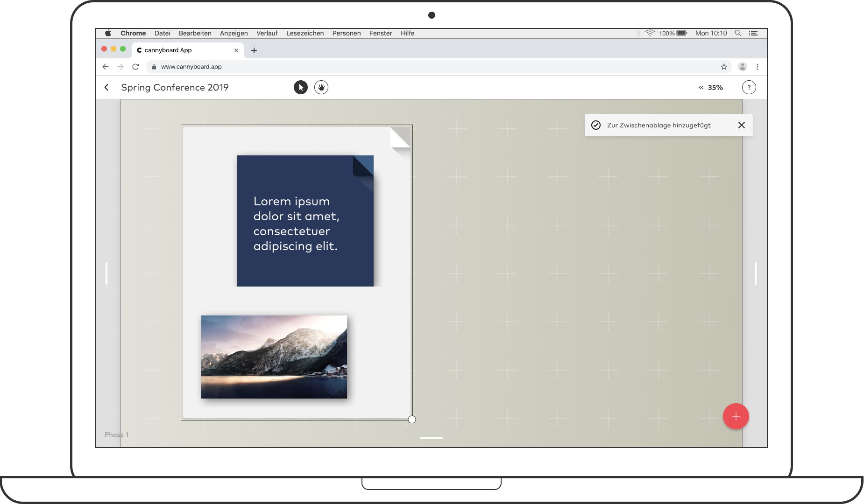This screenshot has height=504, width=864.
Task: Select the hand pan tool
Action: (321, 87)
